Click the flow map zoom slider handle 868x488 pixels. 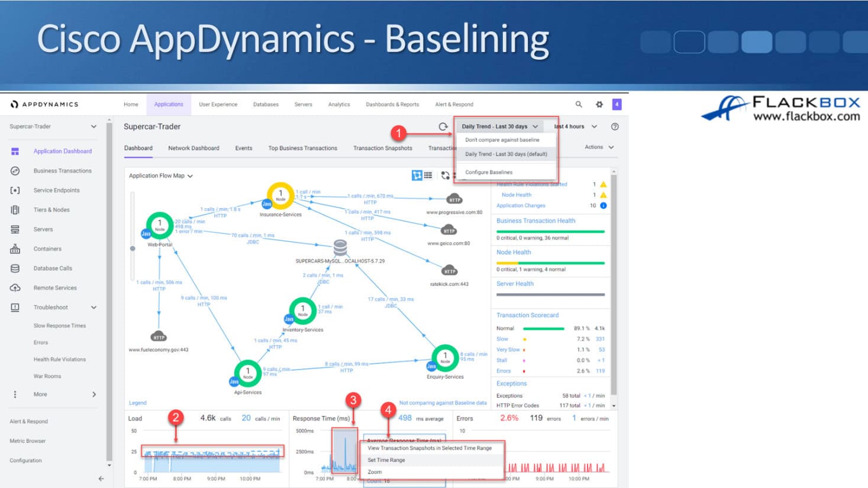tap(133, 248)
